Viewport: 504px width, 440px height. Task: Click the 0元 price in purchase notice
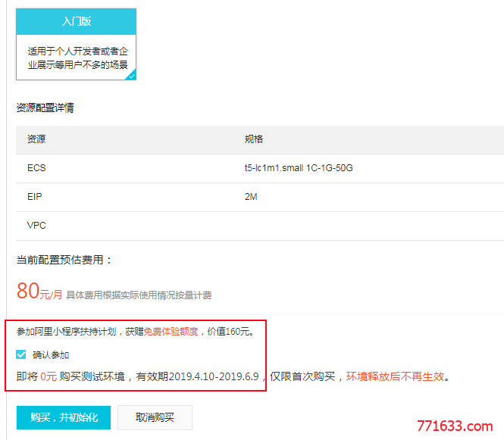[x=49, y=376]
